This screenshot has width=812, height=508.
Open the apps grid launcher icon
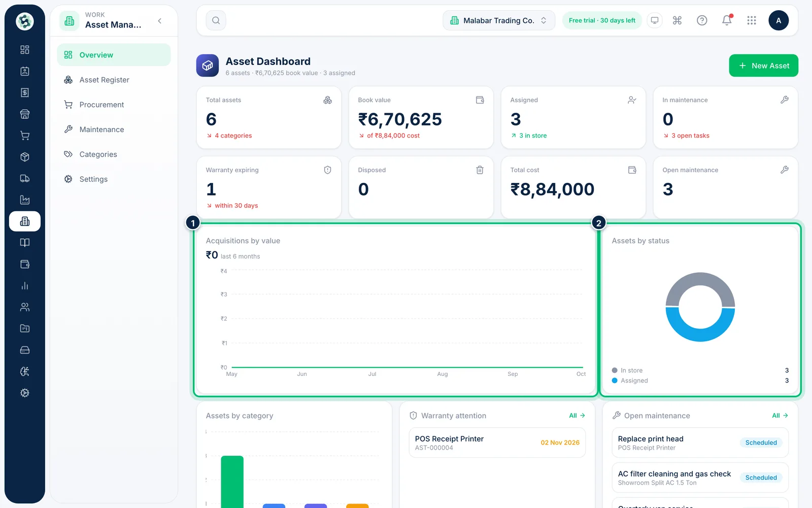[752, 20]
